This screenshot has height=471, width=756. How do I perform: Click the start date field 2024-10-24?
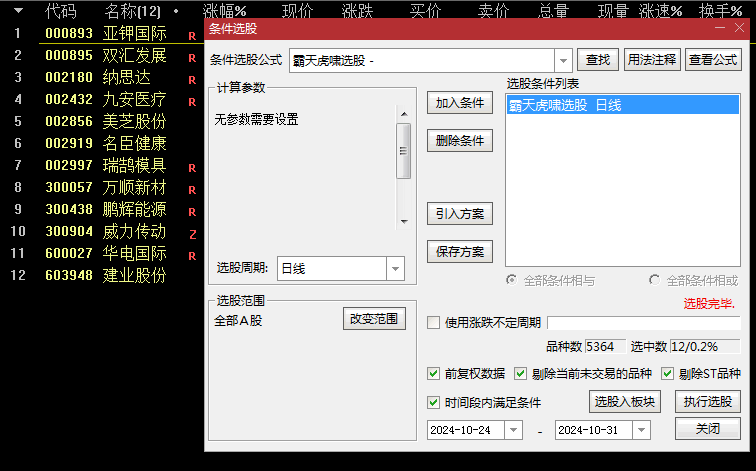click(466, 430)
